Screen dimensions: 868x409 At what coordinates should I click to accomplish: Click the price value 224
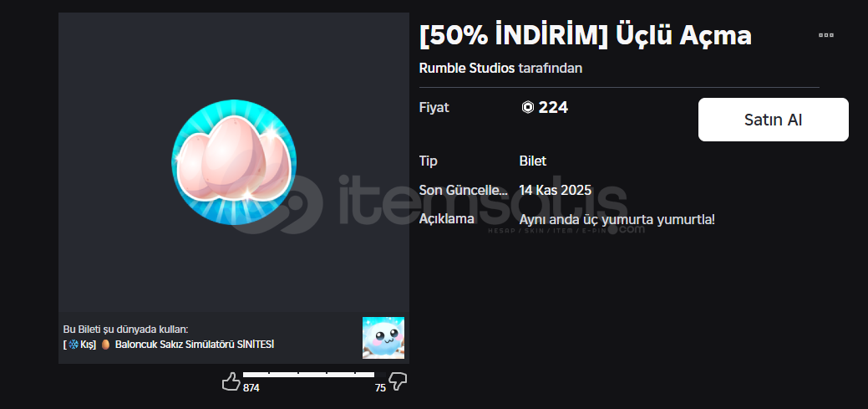553,108
